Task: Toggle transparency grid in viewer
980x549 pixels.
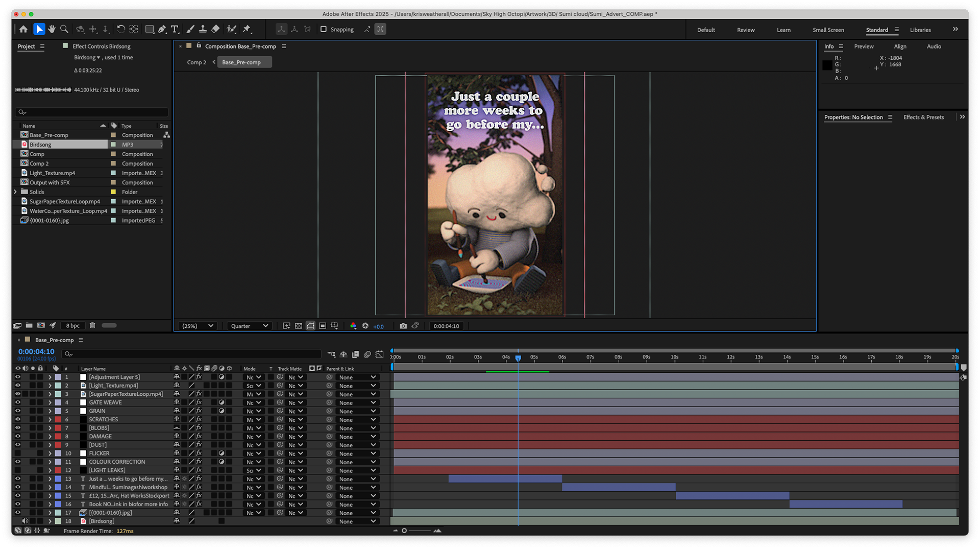Action: tap(299, 326)
